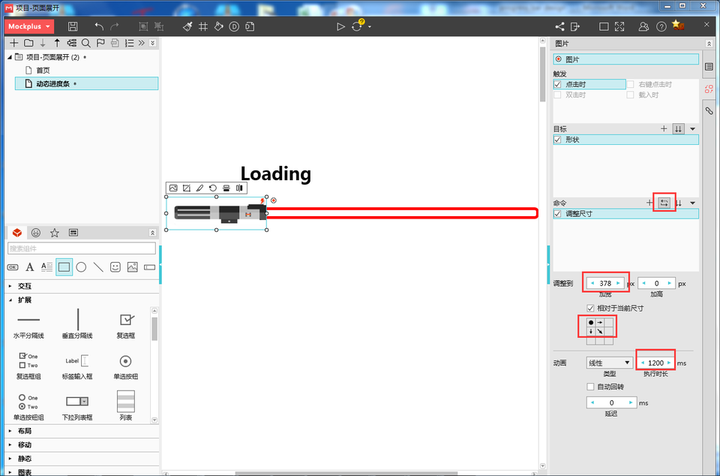Toggle the 相对于当前尺寸 checkbox
The width and height of the screenshot is (720, 476).
591,308
